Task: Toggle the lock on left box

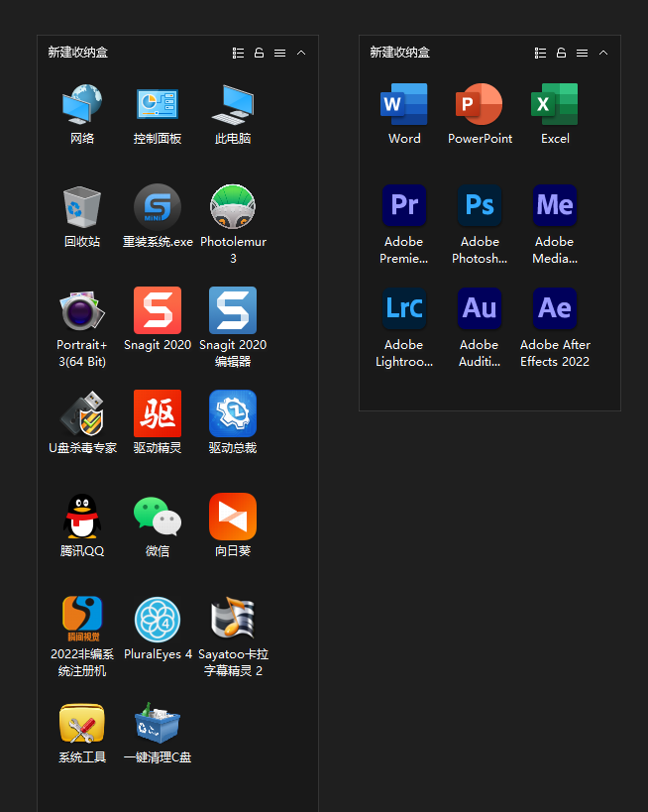Action: point(259,53)
